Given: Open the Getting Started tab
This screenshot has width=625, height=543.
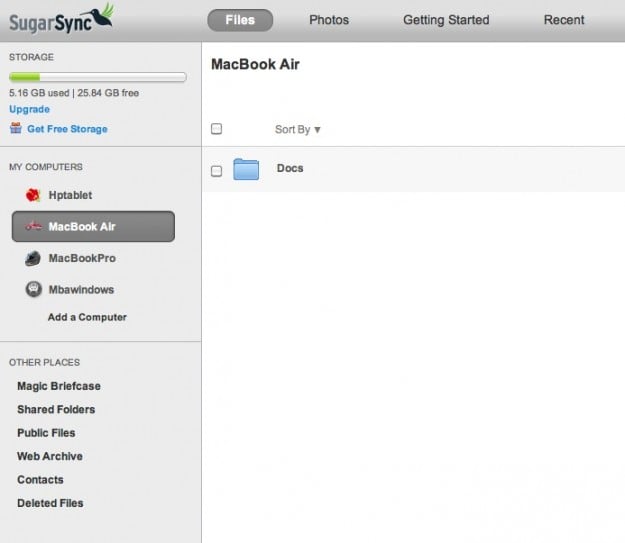Looking at the screenshot, I should 446,20.
